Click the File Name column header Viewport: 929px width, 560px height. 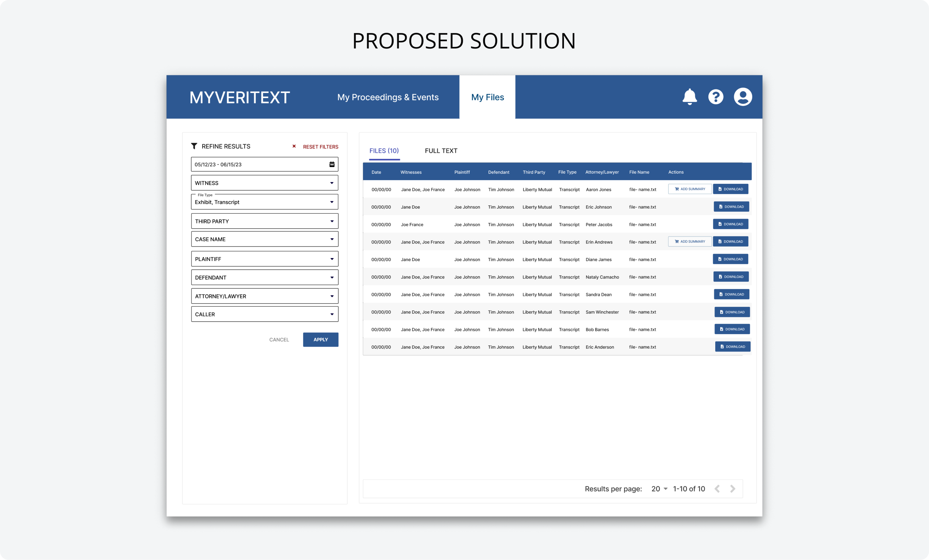tap(639, 172)
